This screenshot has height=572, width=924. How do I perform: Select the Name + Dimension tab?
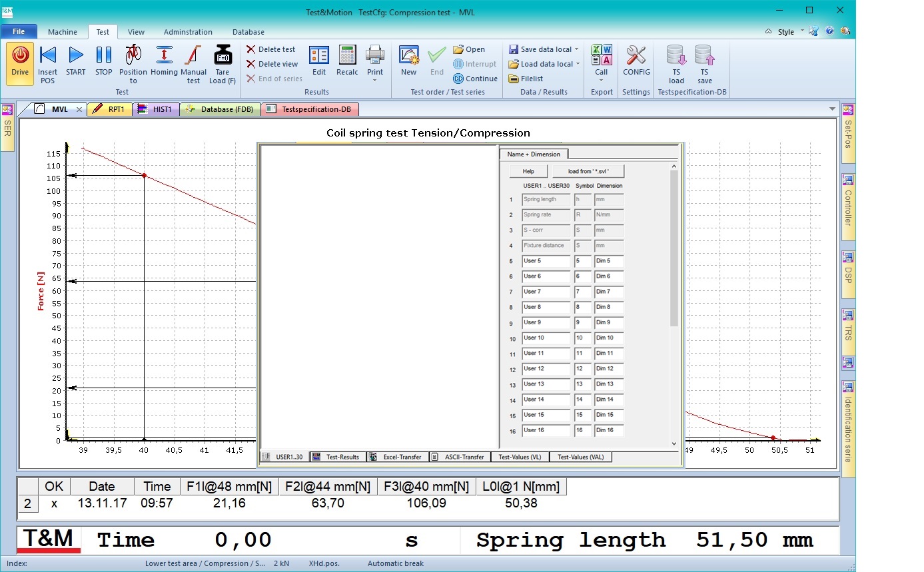tap(534, 154)
